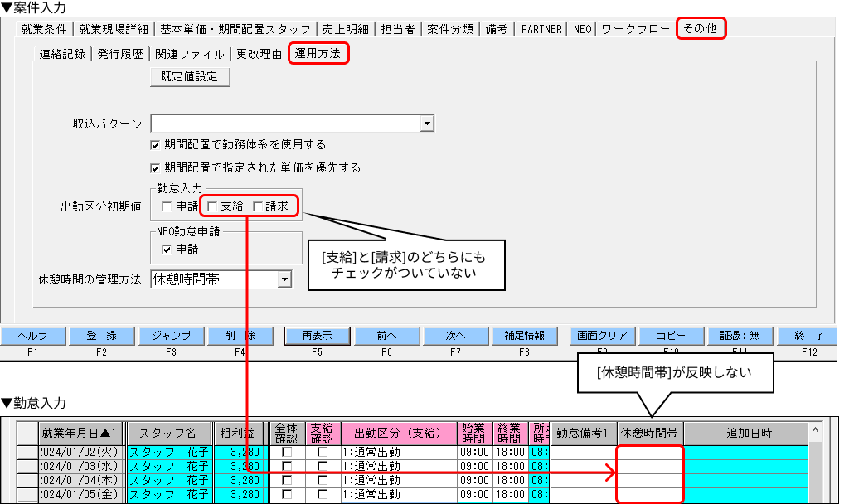Open the 取込パターン dropdown arrow
Screen dimensions: 849x504
427,124
